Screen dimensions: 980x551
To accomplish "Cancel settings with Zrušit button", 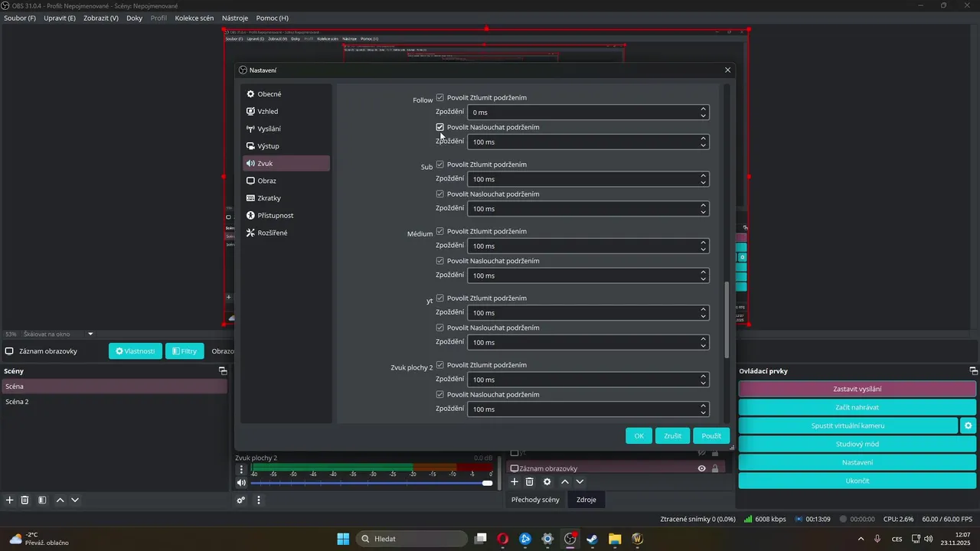I will point(673,435).
